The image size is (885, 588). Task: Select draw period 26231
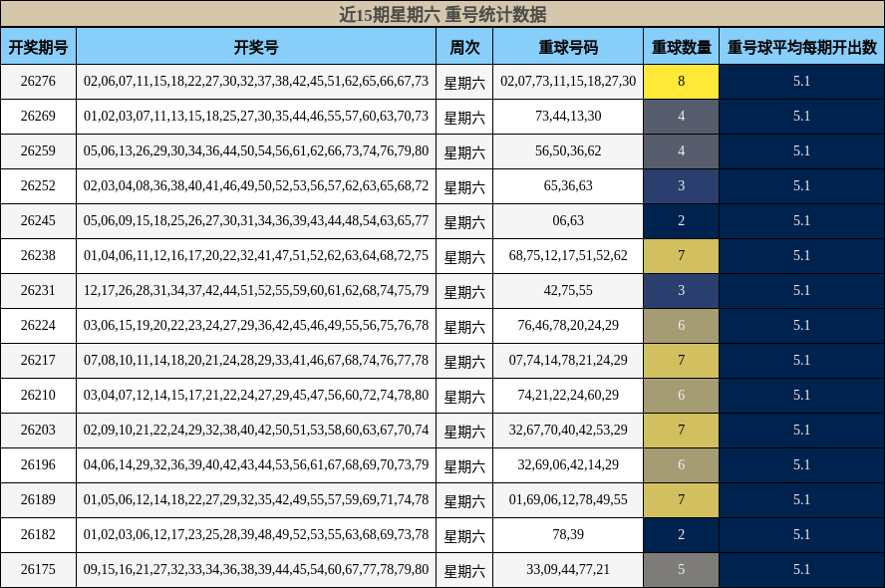39,291
